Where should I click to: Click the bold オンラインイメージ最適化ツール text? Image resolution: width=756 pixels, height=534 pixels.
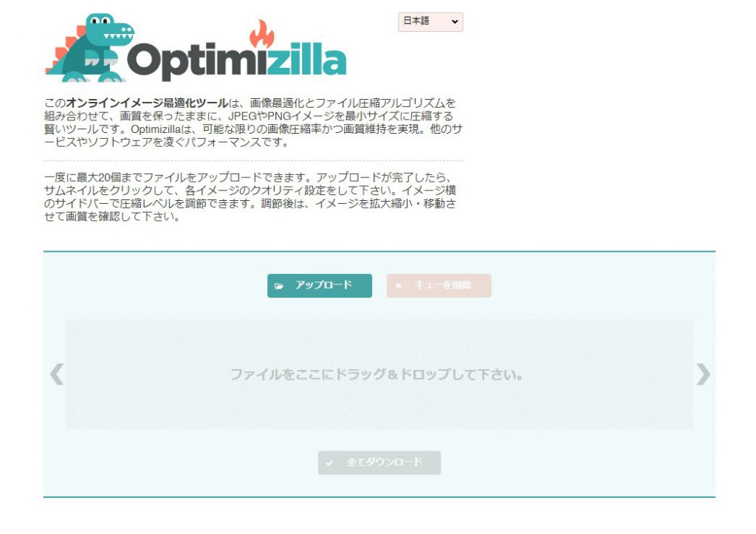147,103
